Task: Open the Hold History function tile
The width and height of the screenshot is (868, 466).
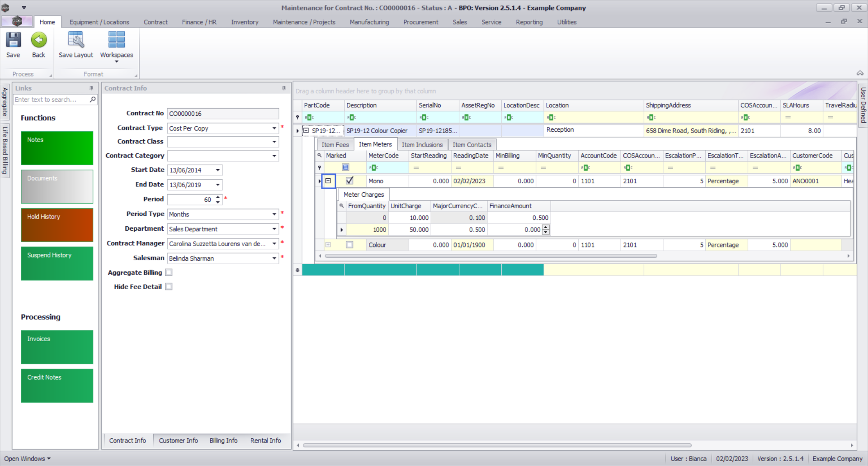Action: point(57,225)
